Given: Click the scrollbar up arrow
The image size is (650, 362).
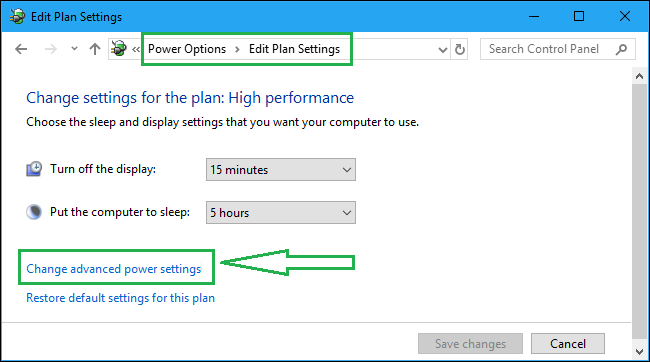Looking at the screenshot, I should click(x=639, y=76).
